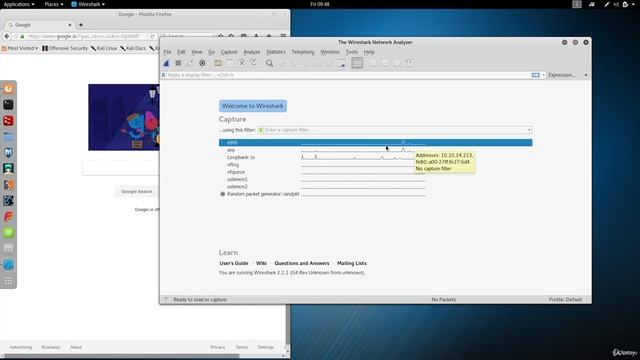Image resolution: width=640 pixels, height=360 pixels.
Task: Open the Analyze menu
Action: [251, 52]
